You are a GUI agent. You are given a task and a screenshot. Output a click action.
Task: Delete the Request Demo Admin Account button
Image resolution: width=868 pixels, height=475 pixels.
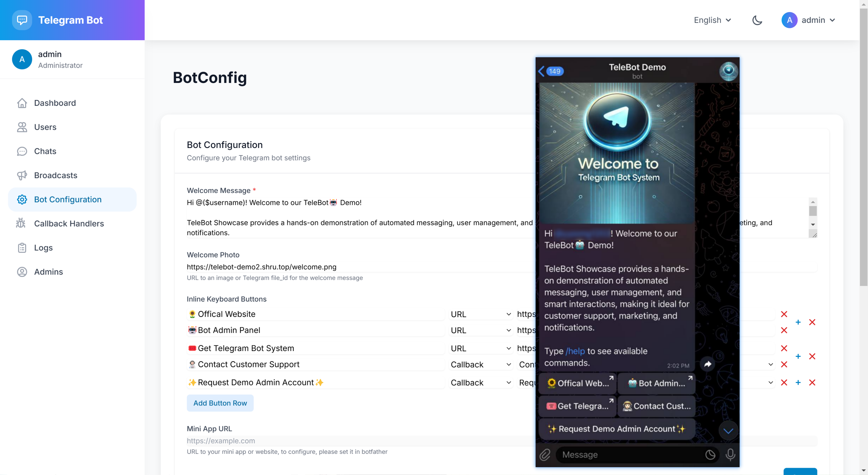784,382
